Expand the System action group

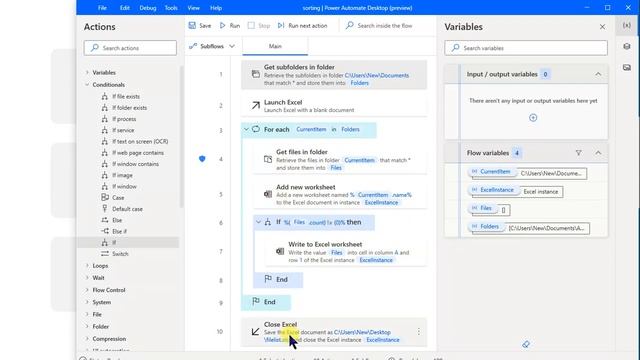pos(87,302)
